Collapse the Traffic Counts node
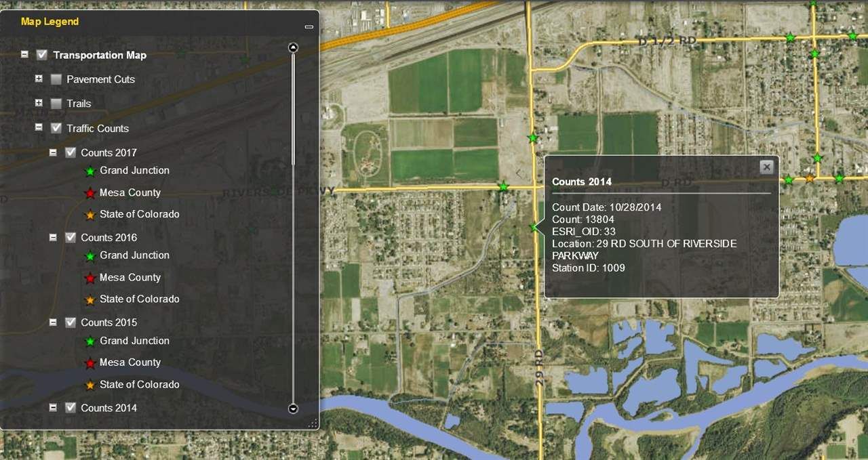 pyautogui.click(x=39, y=127)
